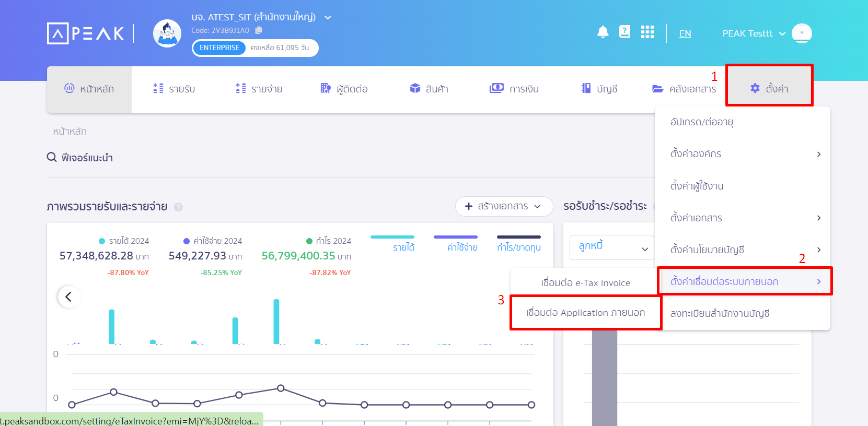Click the คงเหลือ 61,095 วัน remaining days text
The width and height of the screenshot is (868, 426).
[280, 48]
